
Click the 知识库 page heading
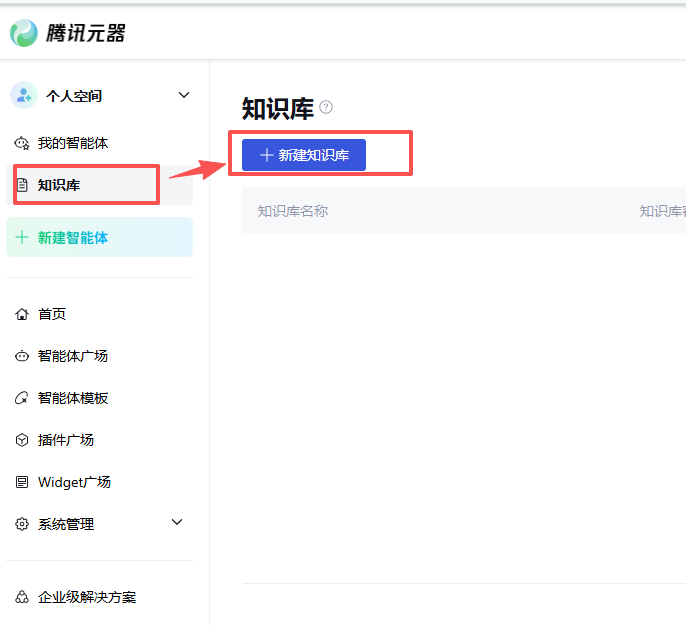point(278,108)
